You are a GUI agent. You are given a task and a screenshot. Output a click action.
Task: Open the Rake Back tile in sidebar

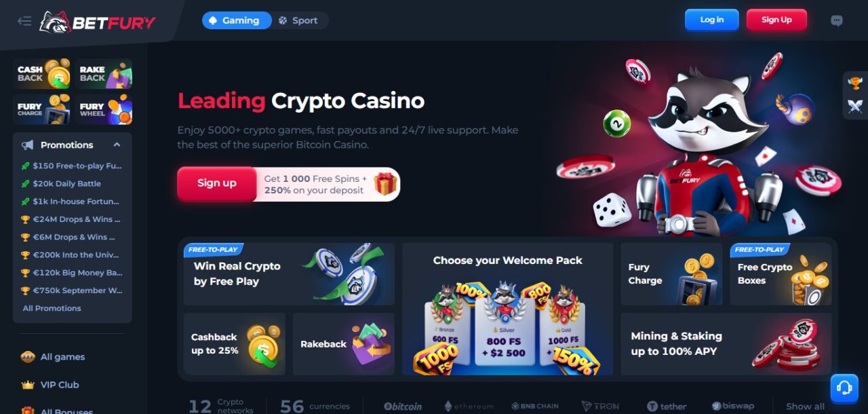tap(104, 73)
